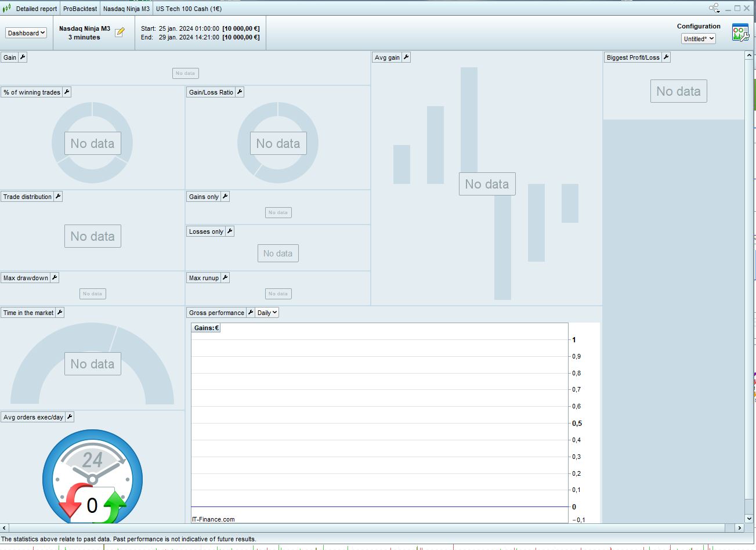Screen dimensions: 756x550
Task: Click the Avg orders exec/day panel label
Action: 33,417
